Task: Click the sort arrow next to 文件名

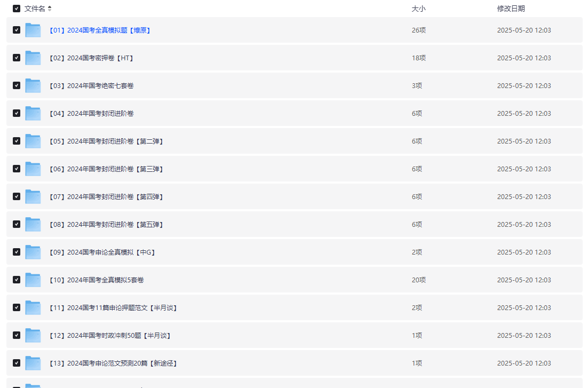Action: pyautogui.click(x=50, y=9)
